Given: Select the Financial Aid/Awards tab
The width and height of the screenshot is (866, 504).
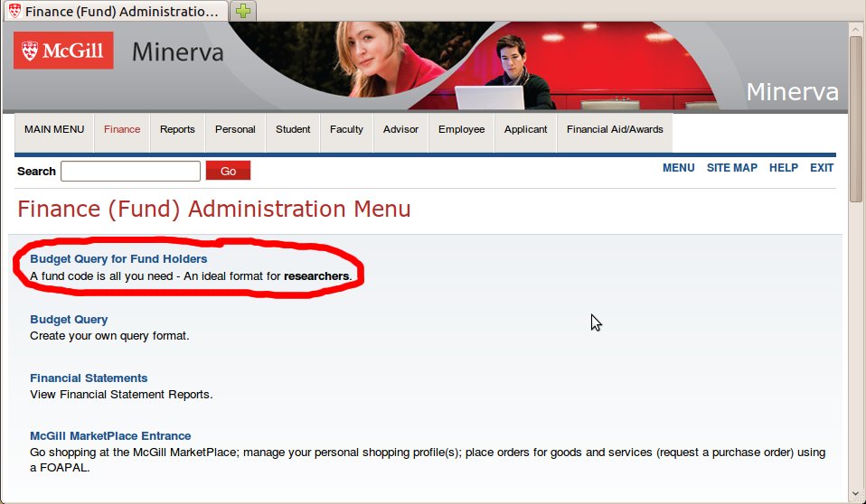Looking at the screenshot, I should [615, 130].
